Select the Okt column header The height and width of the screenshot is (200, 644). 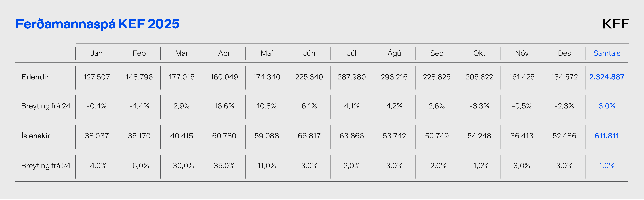pyautogui.click(x=479, y=53)
